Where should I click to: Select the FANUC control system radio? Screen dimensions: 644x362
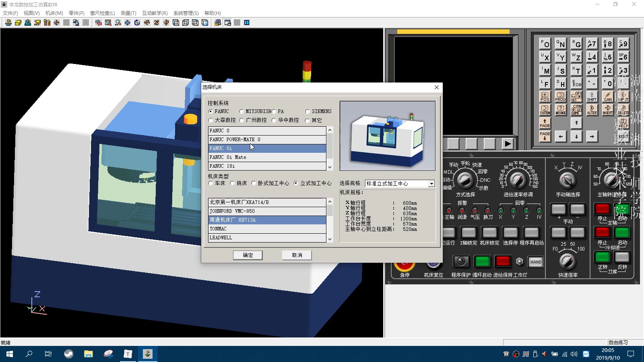pos(211,111)
